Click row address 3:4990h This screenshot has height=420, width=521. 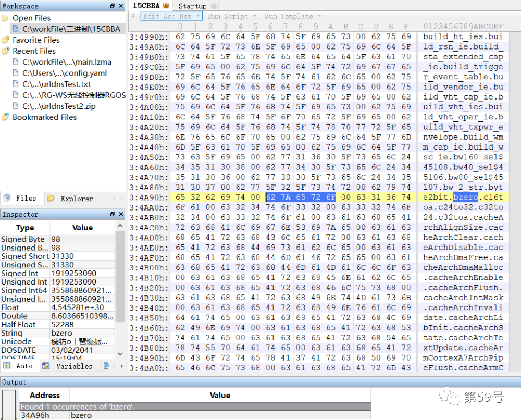click(x=149, y=36)
